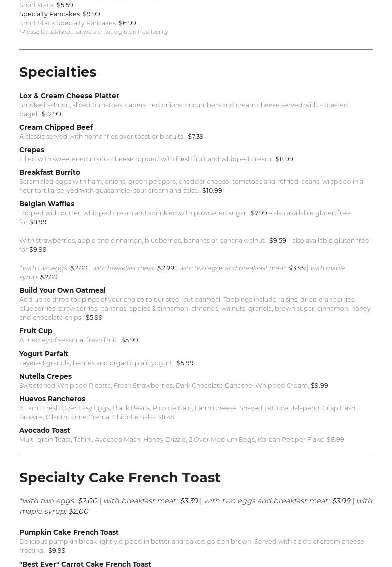
Task: Click the $12.99 Lox platter price
Action: pyautogui.click(x=51, y=114)
